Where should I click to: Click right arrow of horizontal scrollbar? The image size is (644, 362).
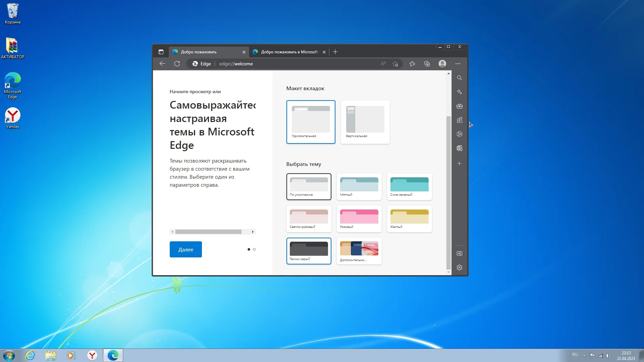click(x=253, y=232)
